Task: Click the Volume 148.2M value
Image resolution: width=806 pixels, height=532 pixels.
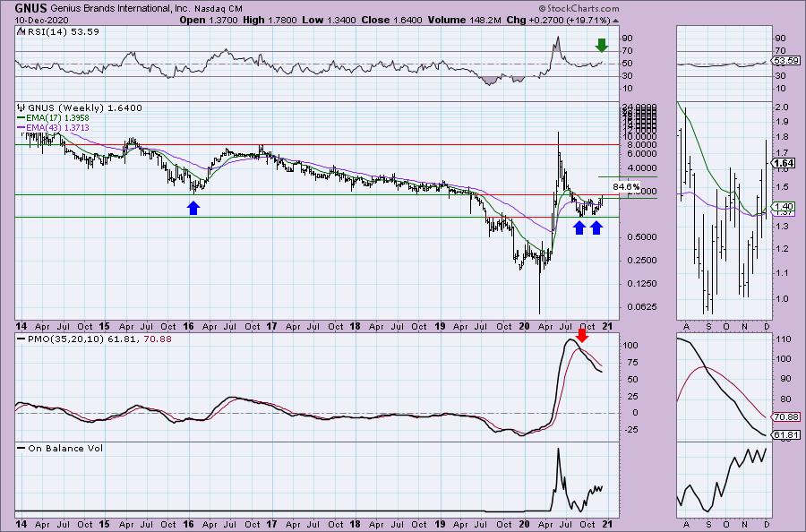Action: click(x=464, y=20)
